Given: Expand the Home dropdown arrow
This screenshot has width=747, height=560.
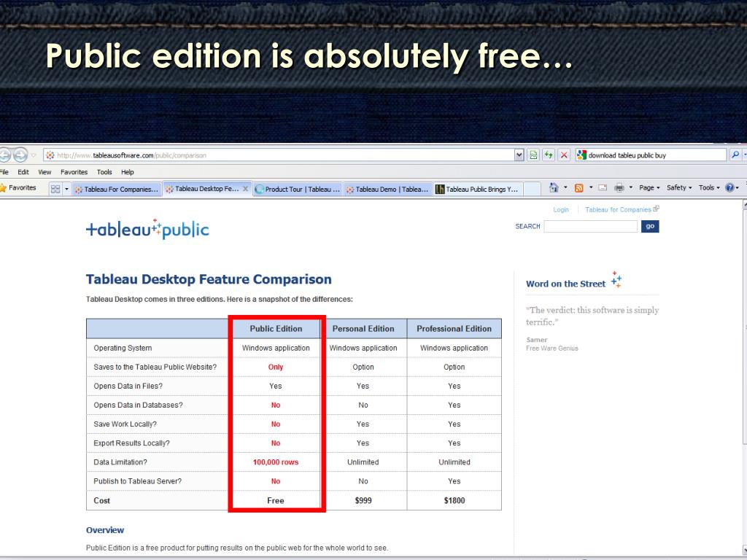Looking at the screenshot, I should [565, 187].
